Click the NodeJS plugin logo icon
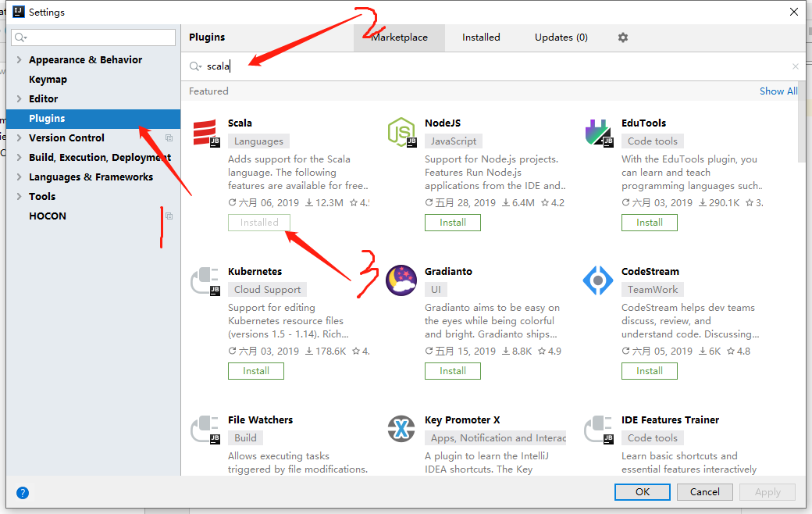The height and width of the screenshot is (514, 812). [402, 132]
